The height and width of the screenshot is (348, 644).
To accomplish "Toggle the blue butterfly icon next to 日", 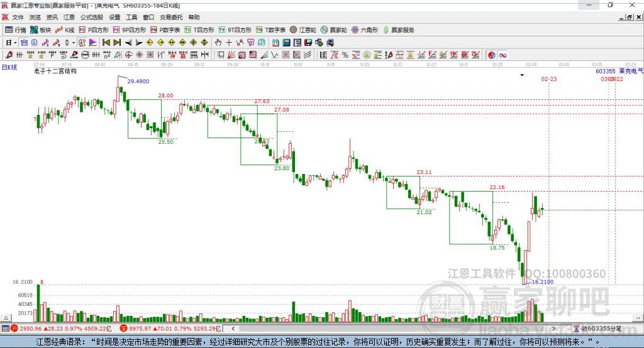I will click(25, 43).
